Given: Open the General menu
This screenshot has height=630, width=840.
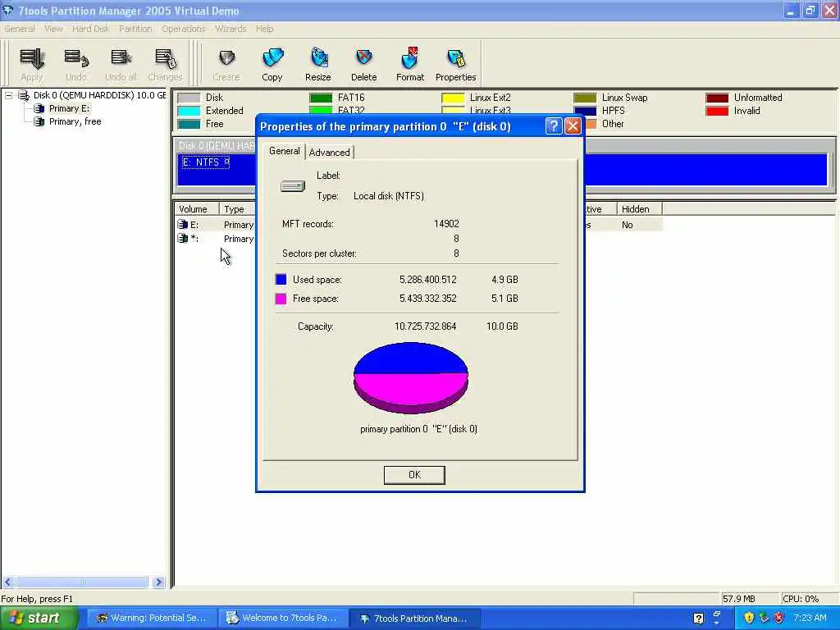Looking at the screenshot, I should [x=20, y=29].
